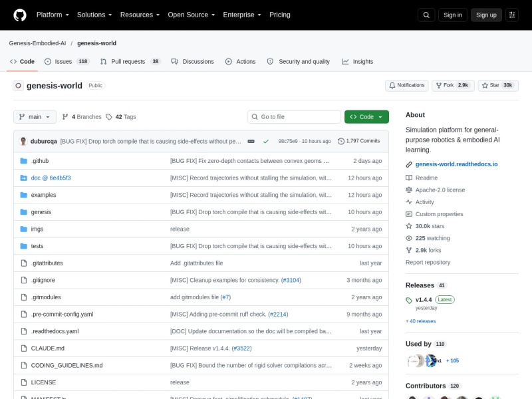Screen dimensions: 532x399
Task: Open the examples folder
Action: coord(43,195)
